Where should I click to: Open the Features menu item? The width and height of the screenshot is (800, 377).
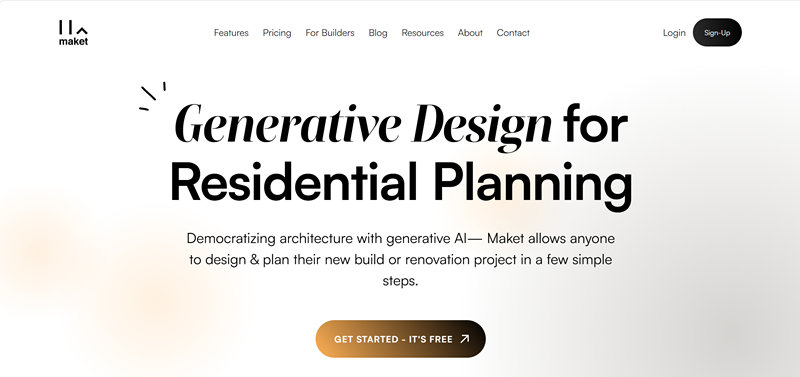(231, 33)
